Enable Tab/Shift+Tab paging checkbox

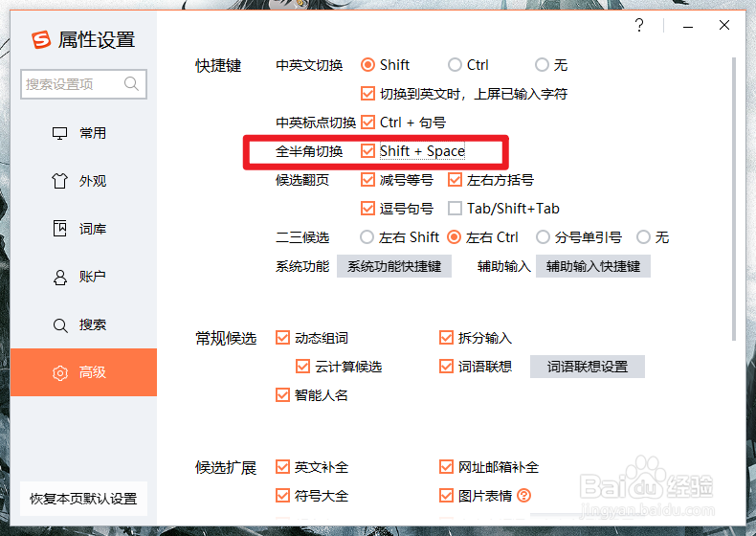(x=455, y=209)
